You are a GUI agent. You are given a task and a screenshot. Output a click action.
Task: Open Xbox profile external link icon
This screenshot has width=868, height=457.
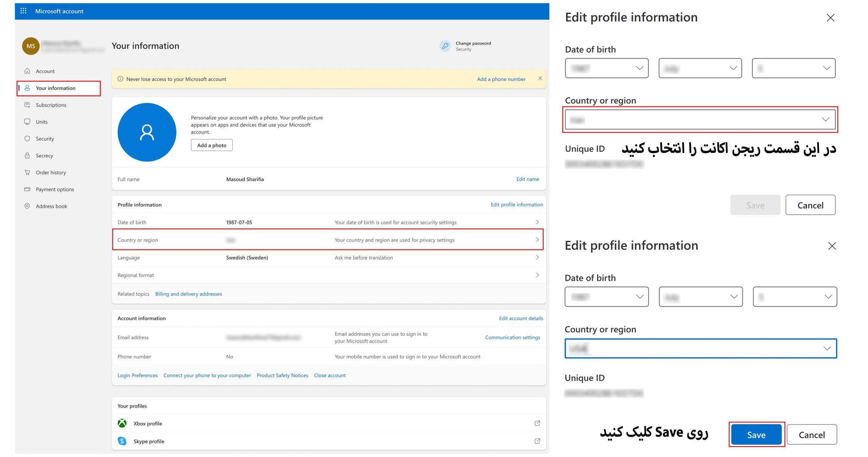point(537,423)
